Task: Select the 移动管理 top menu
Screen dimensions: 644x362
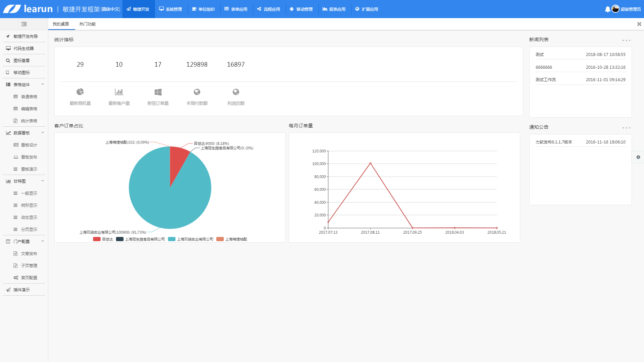Action: coord(301,9)
